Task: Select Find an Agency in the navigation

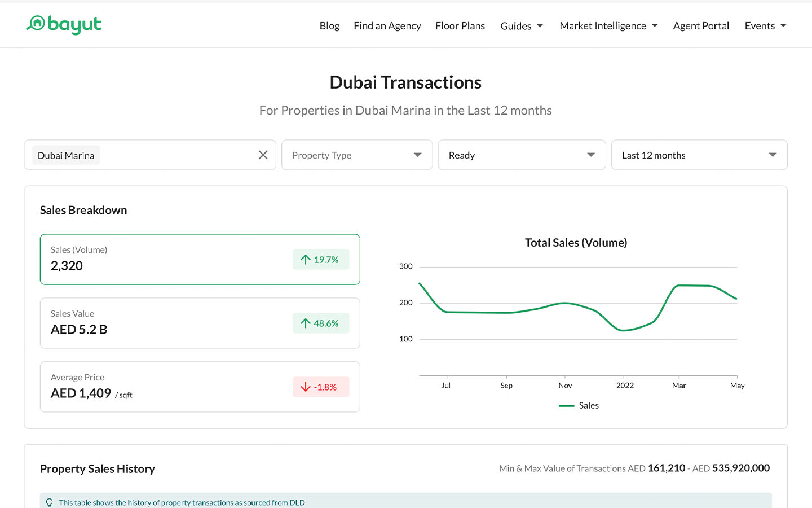Action: pos(387,25)
